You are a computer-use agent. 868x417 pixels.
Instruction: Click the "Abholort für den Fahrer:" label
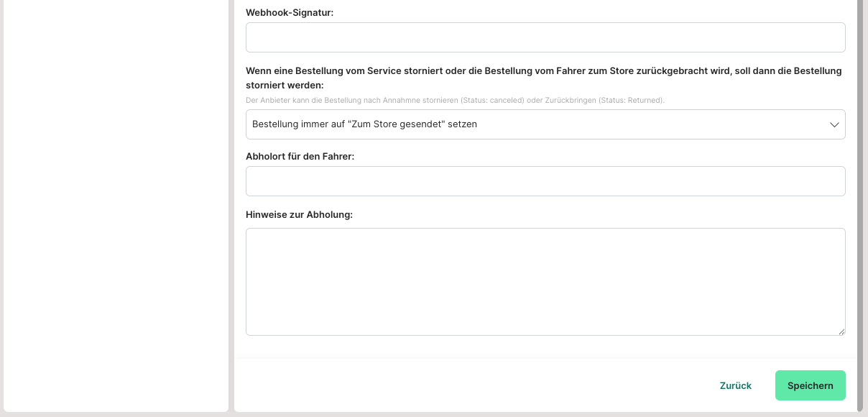click(300, 156)
